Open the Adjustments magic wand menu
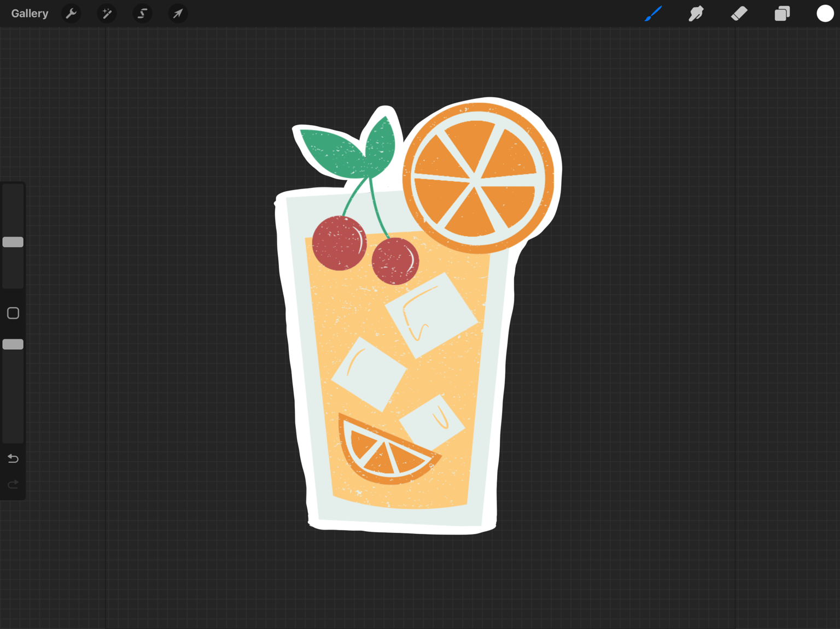The image size is (840, 629). pyautogui.click(x=107, y=14)
